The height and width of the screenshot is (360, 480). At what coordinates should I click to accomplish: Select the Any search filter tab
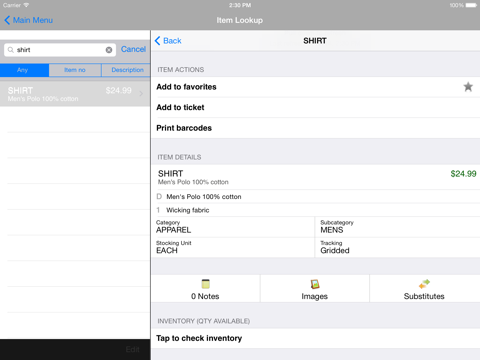pyautogui.click(x=25, y=70)
